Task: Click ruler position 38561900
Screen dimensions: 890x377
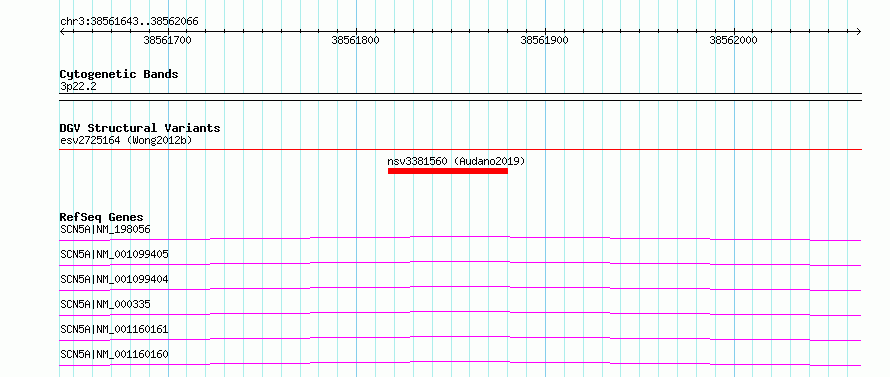Action: pyautogui.click(x=544, y=40)
